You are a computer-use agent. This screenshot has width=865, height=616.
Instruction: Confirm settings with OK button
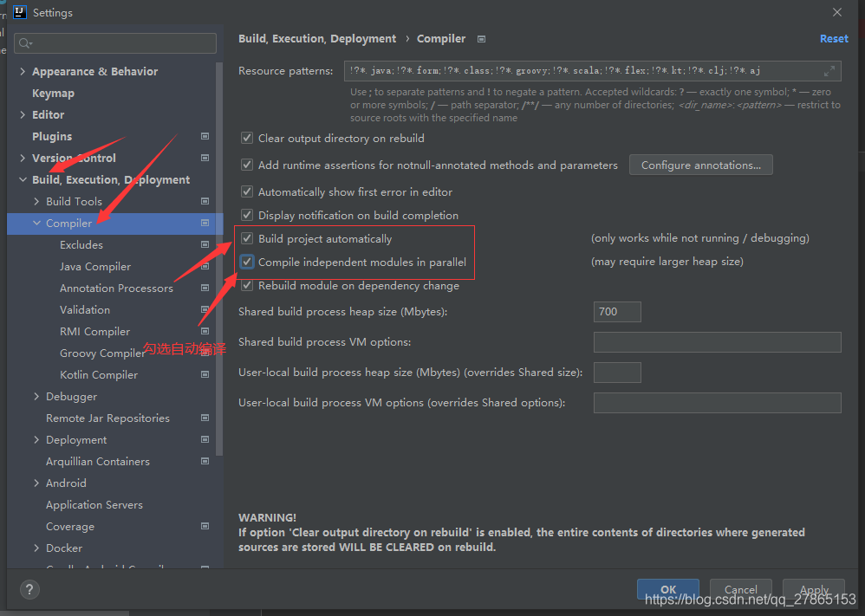click(x=668, y=589)
